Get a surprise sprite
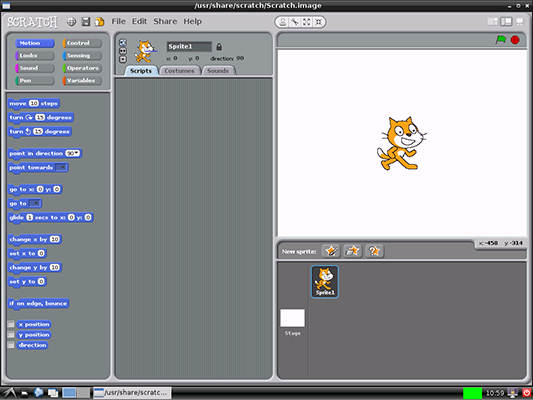 (374, 251)
